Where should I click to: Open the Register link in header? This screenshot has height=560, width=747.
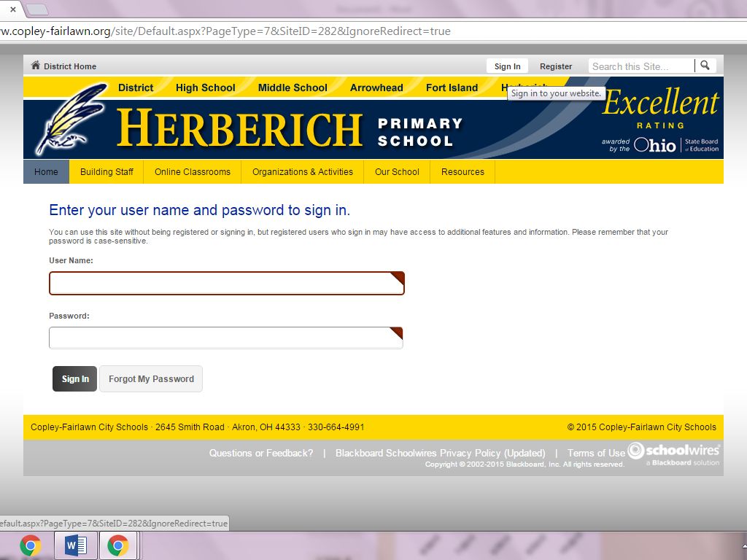coord(556,66)
